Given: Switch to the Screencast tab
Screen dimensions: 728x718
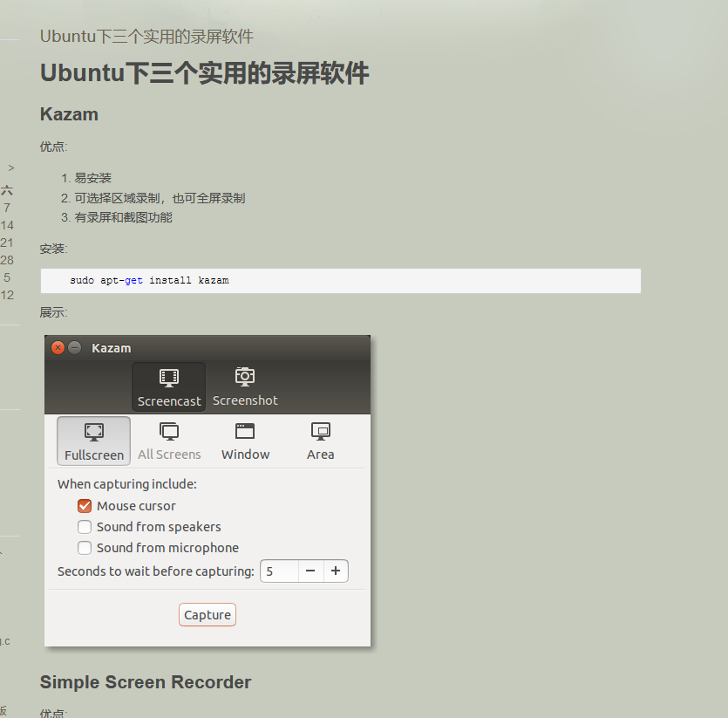Looking at the screenshot, I should click(x=168, y=387).
